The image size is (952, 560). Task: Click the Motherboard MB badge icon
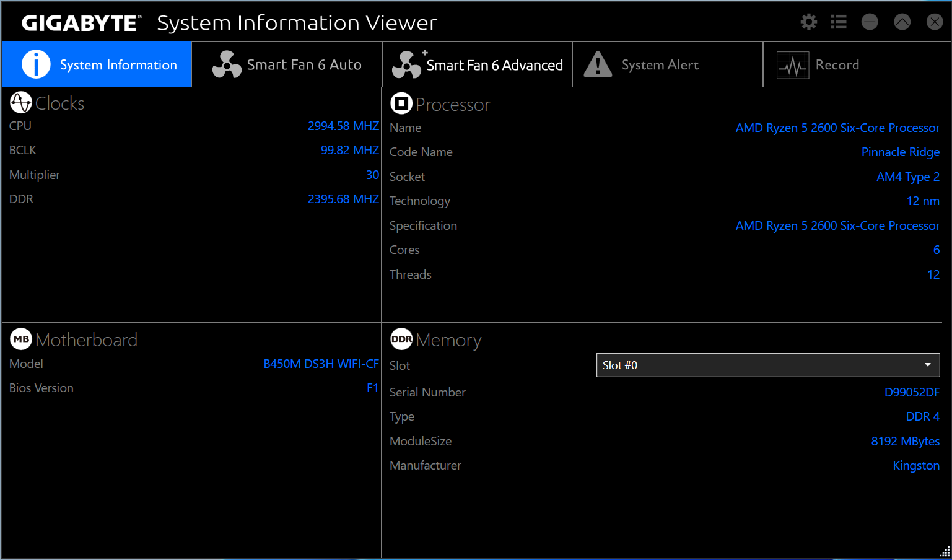21,339
